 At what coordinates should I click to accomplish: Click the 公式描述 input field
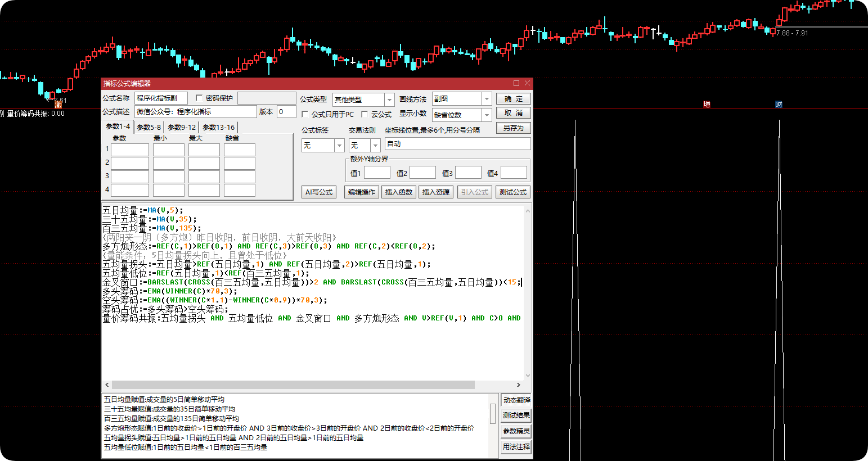(196, 112)
